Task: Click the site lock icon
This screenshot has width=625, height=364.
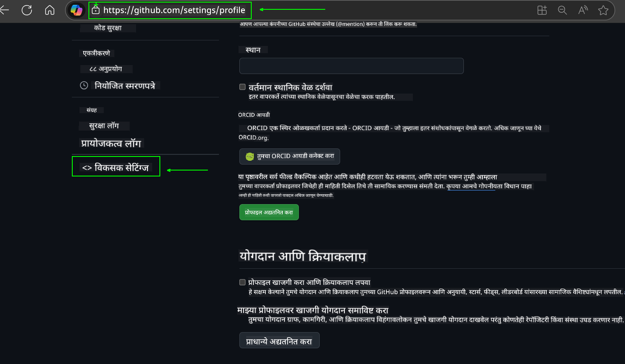Action: (96, 10)
